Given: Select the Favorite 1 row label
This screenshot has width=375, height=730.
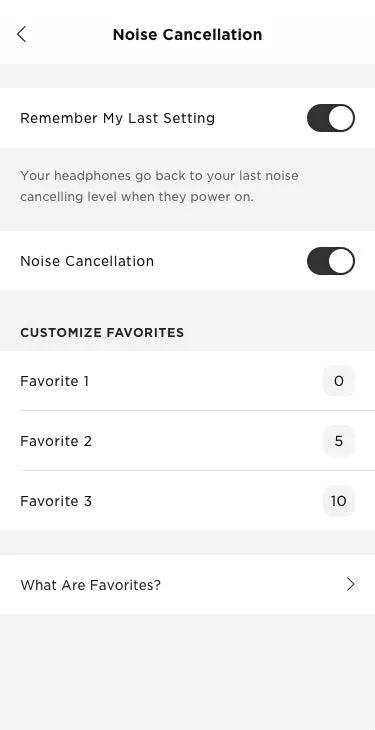Looking at the screenshot, I should coord(55,381).
